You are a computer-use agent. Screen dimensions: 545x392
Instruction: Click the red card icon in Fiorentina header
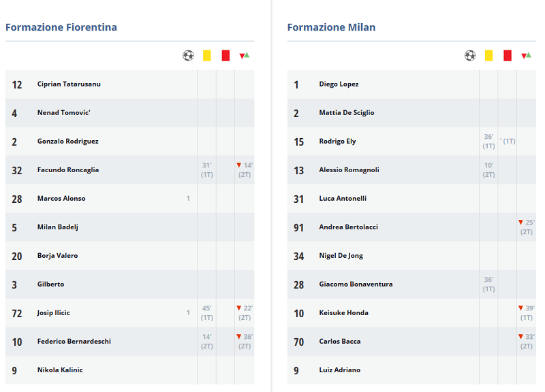click(x=225, y=56)
